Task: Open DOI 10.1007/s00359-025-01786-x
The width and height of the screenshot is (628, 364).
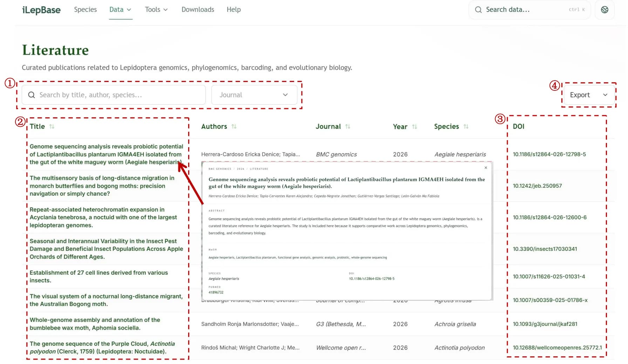Action: [550, 300]
